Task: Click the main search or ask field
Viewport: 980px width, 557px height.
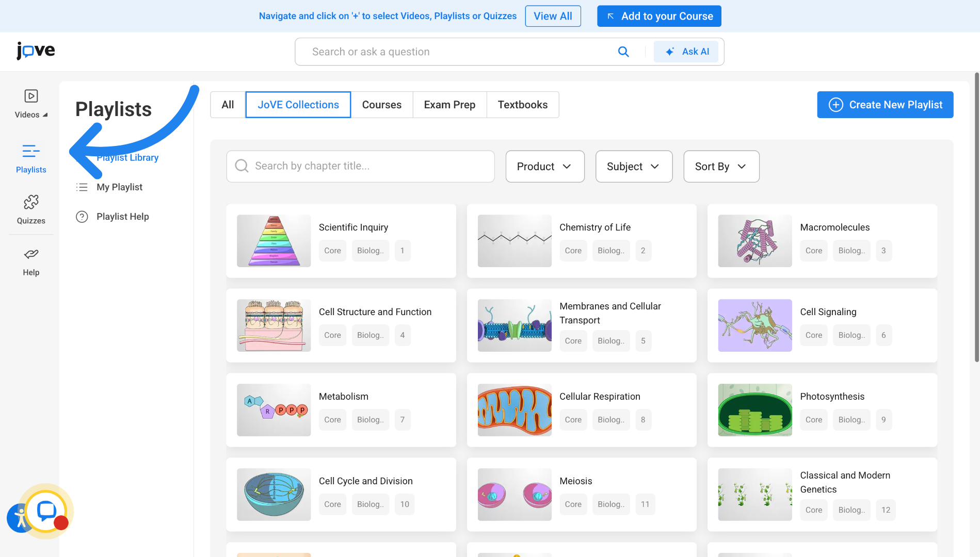Action: point(459,52)
